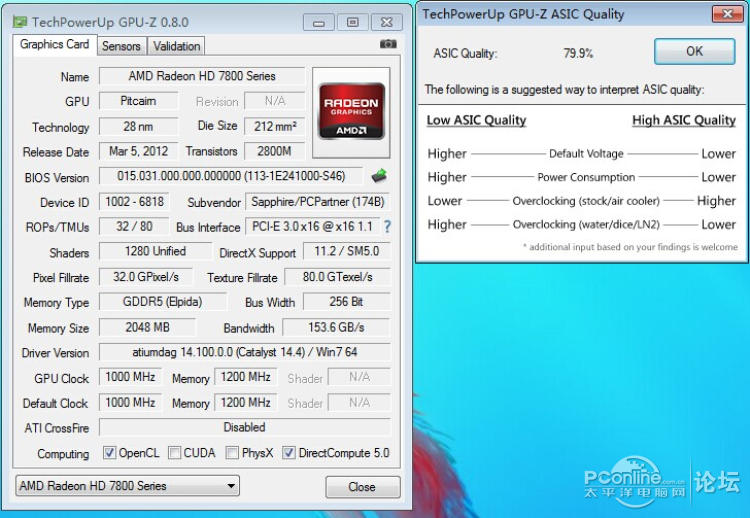Click the GPU Clock row Memory 1200 MHz value
The width and height of the screenshot is (750, 518).
(x=245, y=377)
